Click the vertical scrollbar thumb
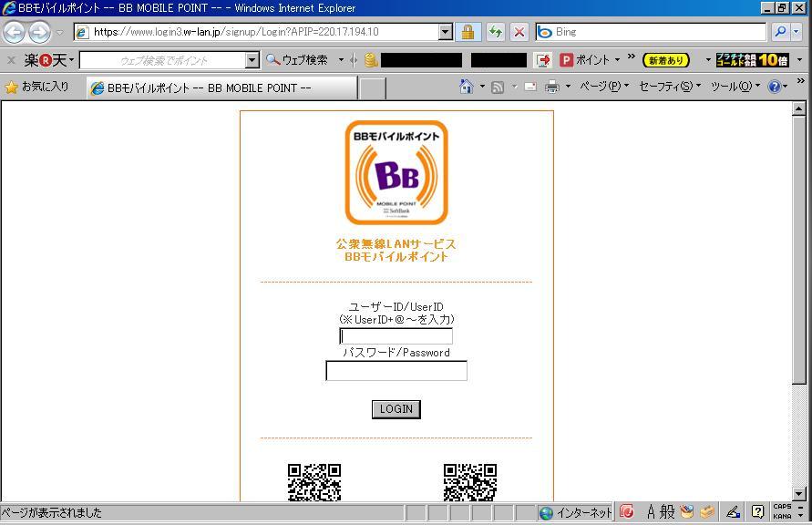This screenshot has height=525, width=812. coord(799,250)
